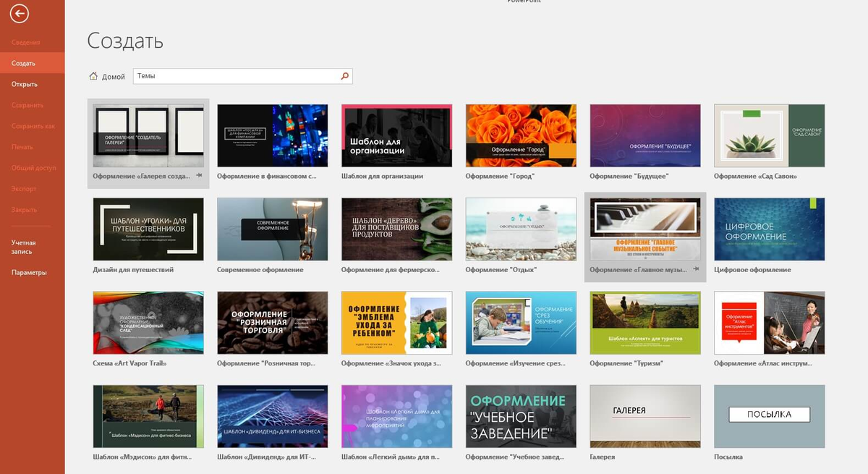Click the Home (Домой) house icon
The width and height of the screenshot is (868, 474).
pyautogui.click(x=93, y=76)
